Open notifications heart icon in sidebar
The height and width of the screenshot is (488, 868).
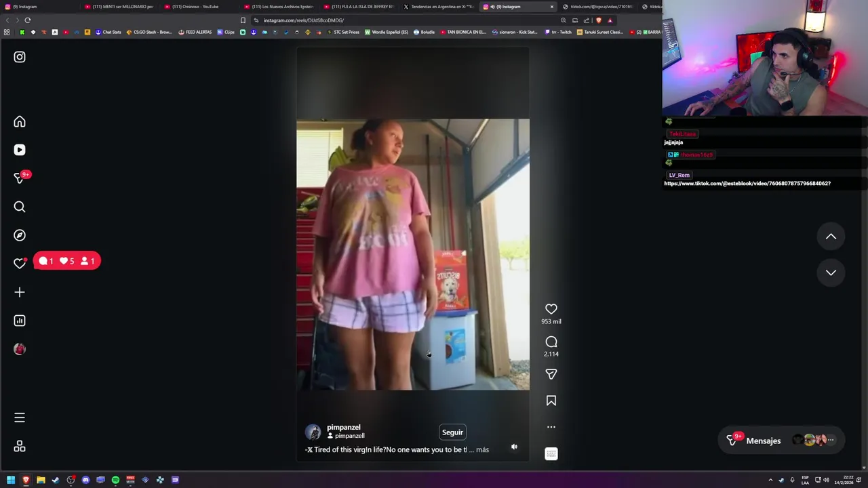pyautogui.click(x=20, y=264)
